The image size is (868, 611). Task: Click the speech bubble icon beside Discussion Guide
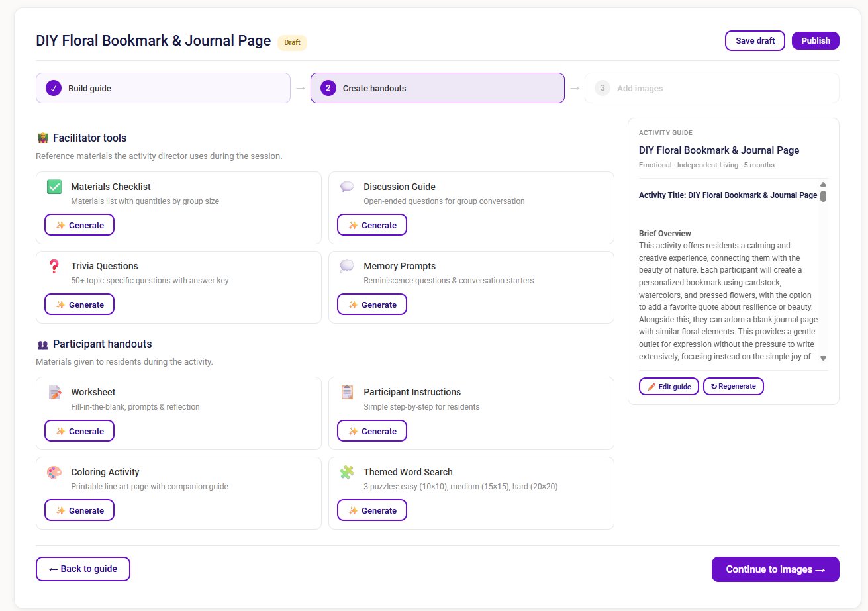click(346, 186)
